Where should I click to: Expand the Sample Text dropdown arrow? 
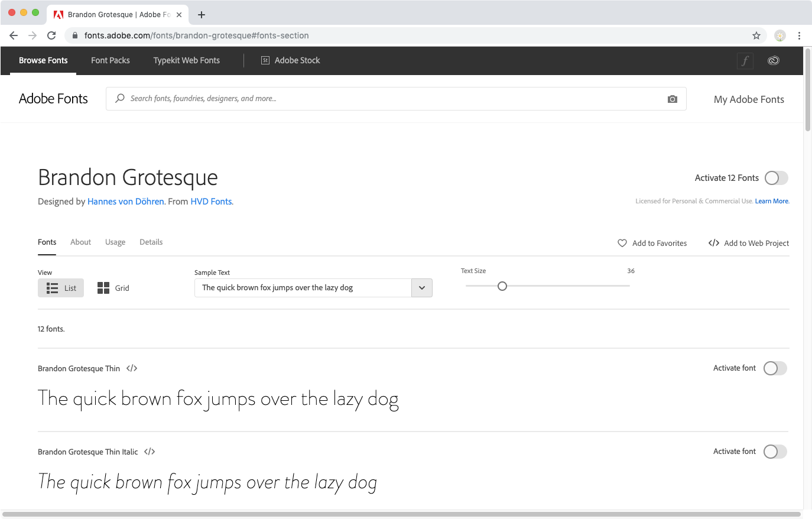[x=422, y=288]
